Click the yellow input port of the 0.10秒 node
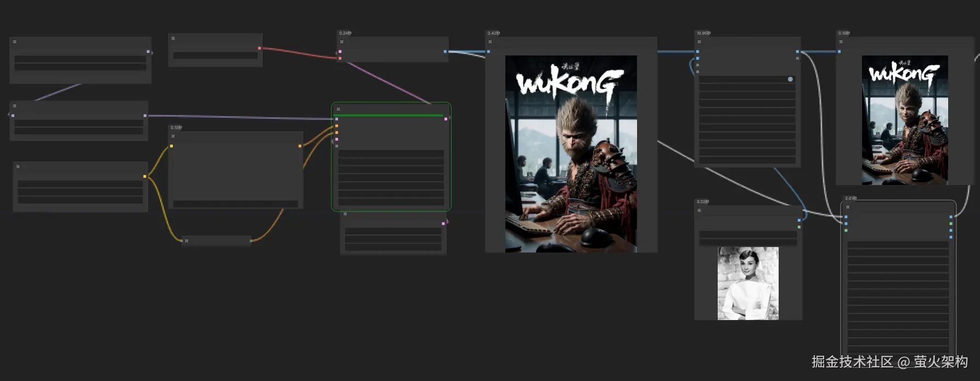This screenshot has height=381, width=980. [x=172, y=146]
